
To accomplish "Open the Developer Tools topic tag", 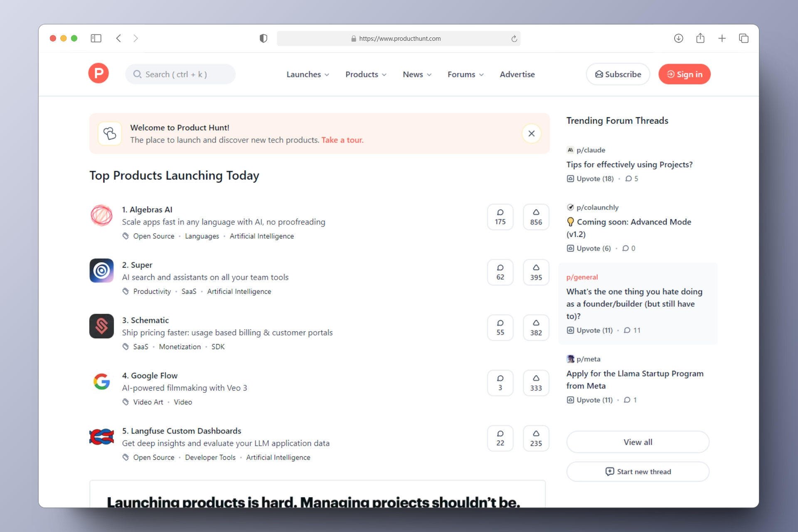I will [x=210, y=457].
